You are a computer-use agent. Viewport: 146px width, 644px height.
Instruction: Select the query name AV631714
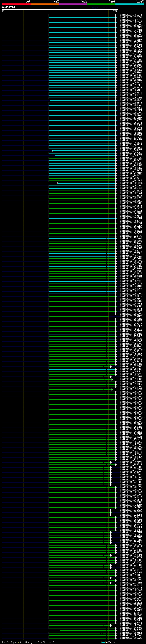click(8, 8)
